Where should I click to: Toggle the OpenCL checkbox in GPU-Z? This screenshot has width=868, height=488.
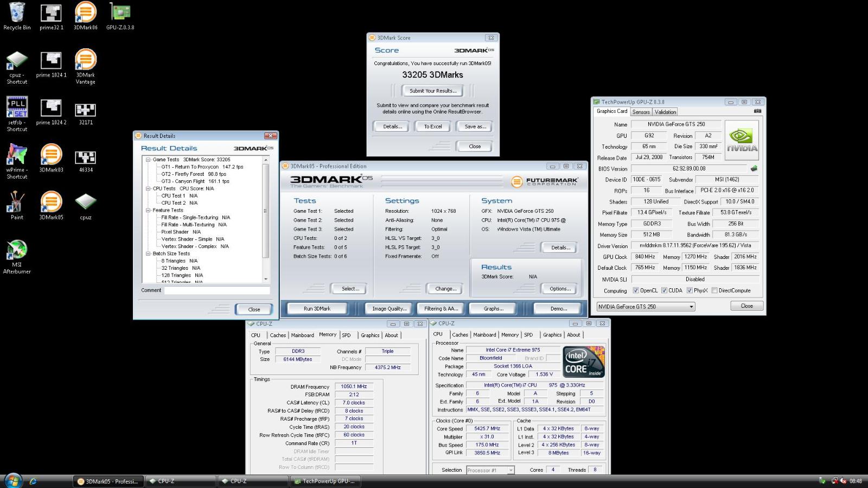(x=636, y=290)
